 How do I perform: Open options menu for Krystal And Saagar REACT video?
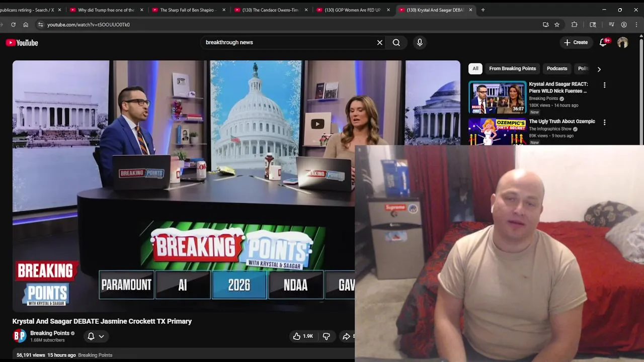pos(604,85)
